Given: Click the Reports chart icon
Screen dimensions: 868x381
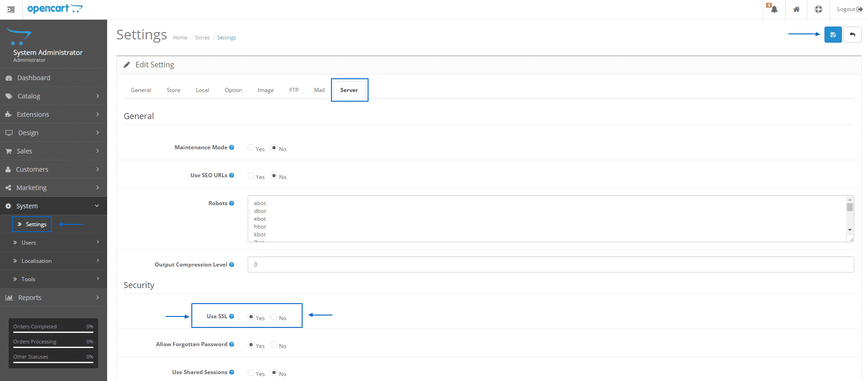Looking at the screenshot, I should point(9,298).
